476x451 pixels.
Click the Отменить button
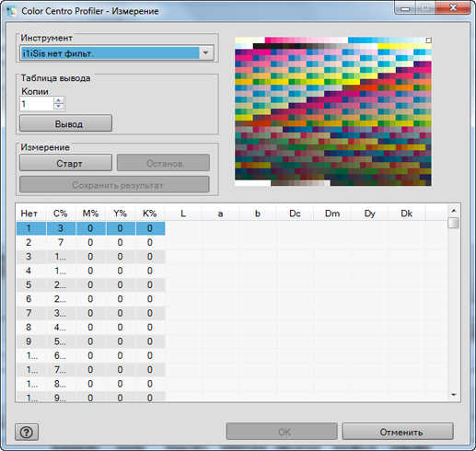pyautogui.click(x=398, y=432)
